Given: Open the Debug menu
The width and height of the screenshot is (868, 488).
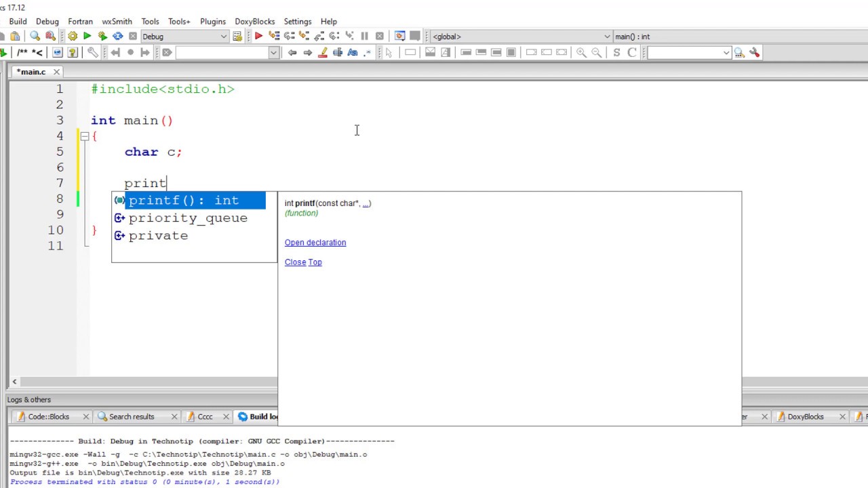Looking at the screenshot, I should [47, 21].
